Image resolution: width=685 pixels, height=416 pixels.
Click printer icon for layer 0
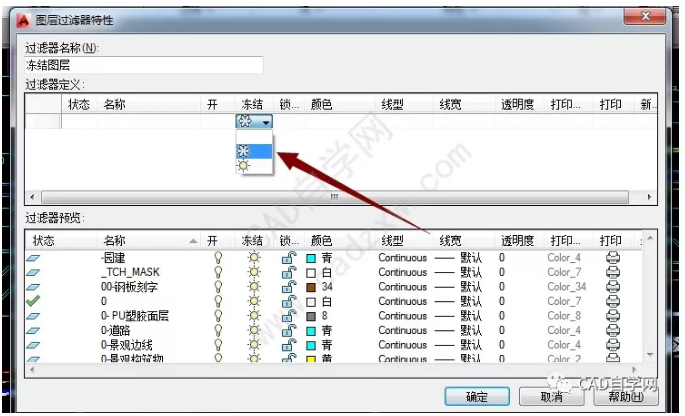[x=612, y=301]
